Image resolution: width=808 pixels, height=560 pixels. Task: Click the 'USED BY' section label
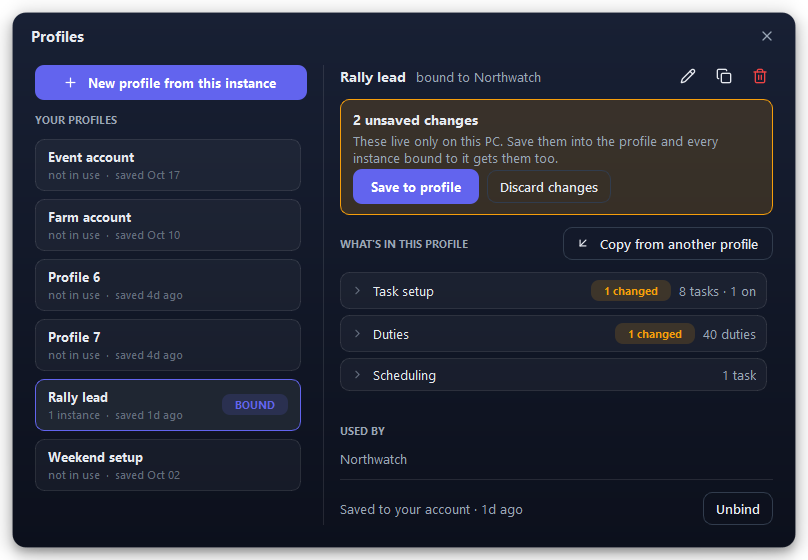[362, 431]
